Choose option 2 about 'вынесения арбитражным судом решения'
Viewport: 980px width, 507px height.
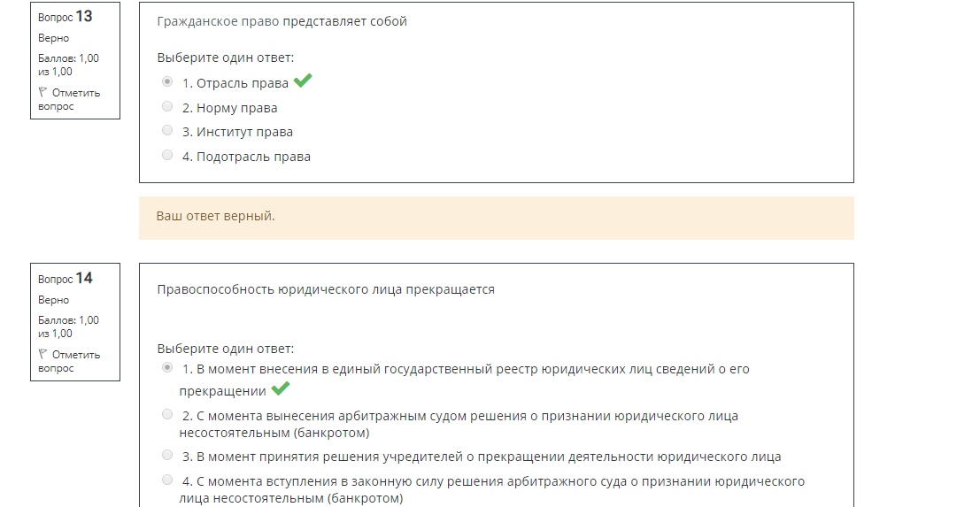tap(167, 414)
